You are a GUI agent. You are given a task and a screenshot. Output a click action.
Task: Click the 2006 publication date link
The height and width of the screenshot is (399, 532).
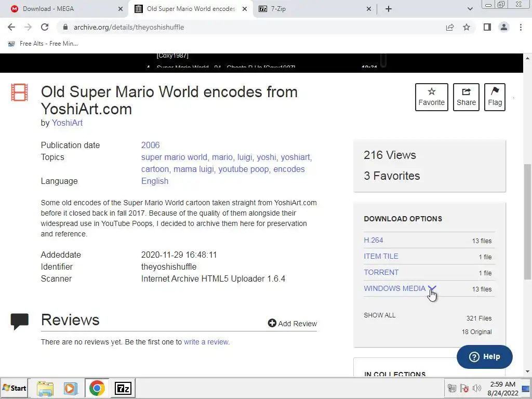150,145
